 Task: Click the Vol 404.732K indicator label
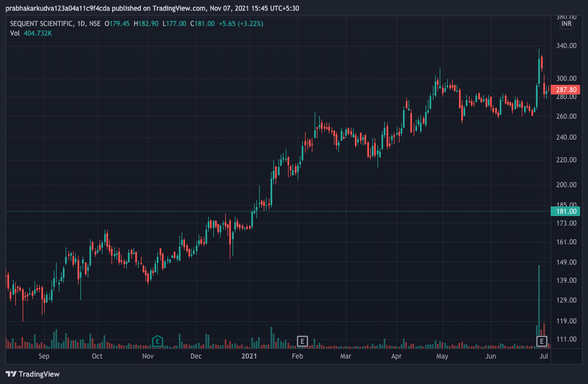(31, 33)
